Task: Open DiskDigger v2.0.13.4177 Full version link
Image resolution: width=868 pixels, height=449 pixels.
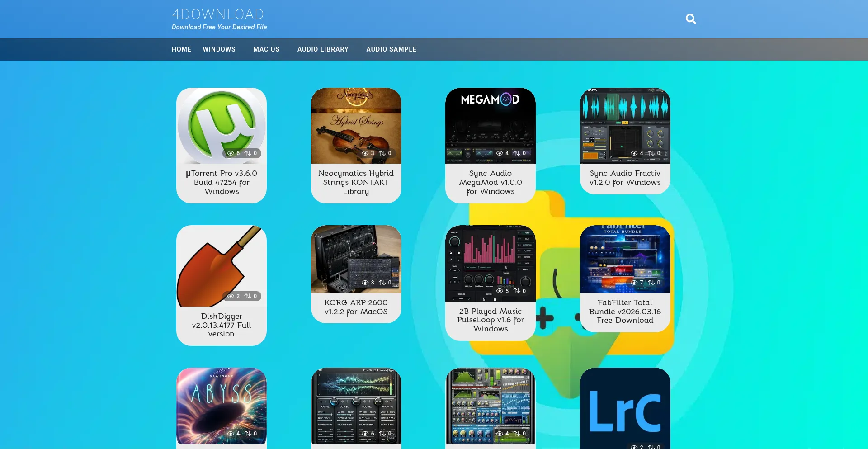Action: (x=222, y=325)
